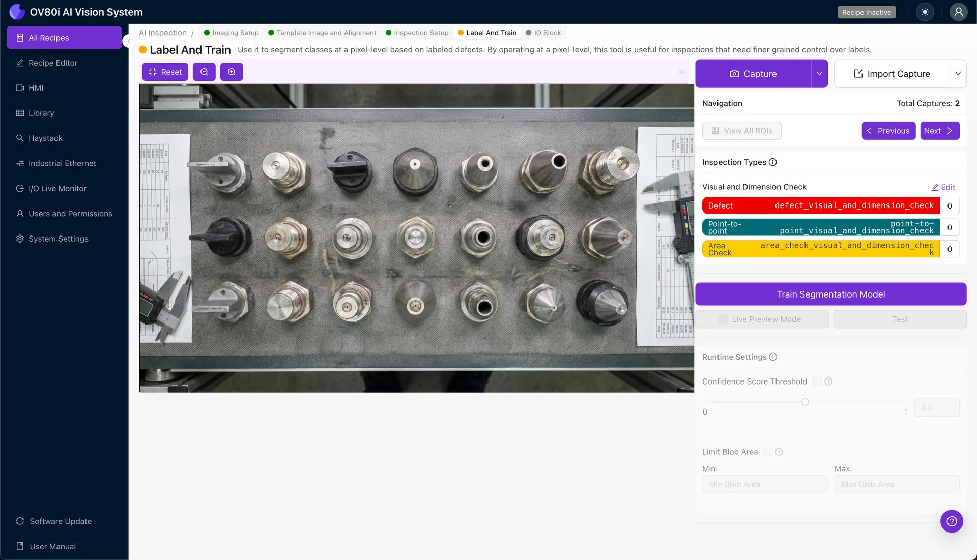
Task: Open the user profile avatar
Action: tap(959, 12)
